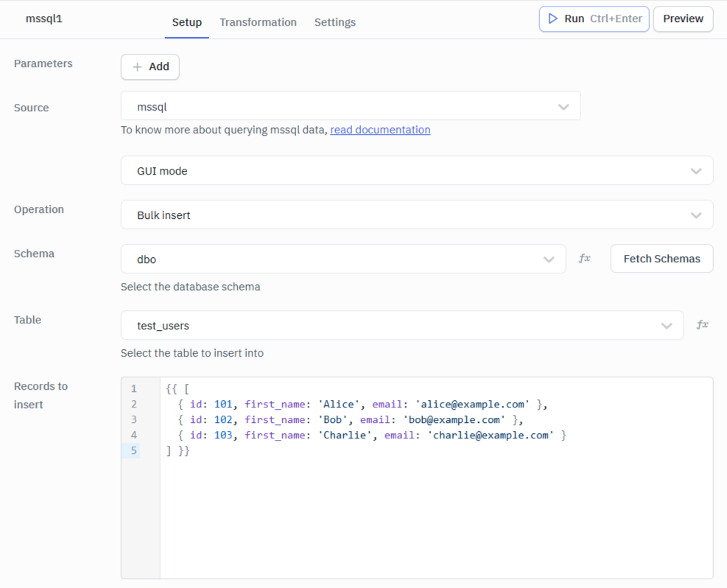
Task: Click the plus icon in the Add button
Action: click(x=137, y=67)
